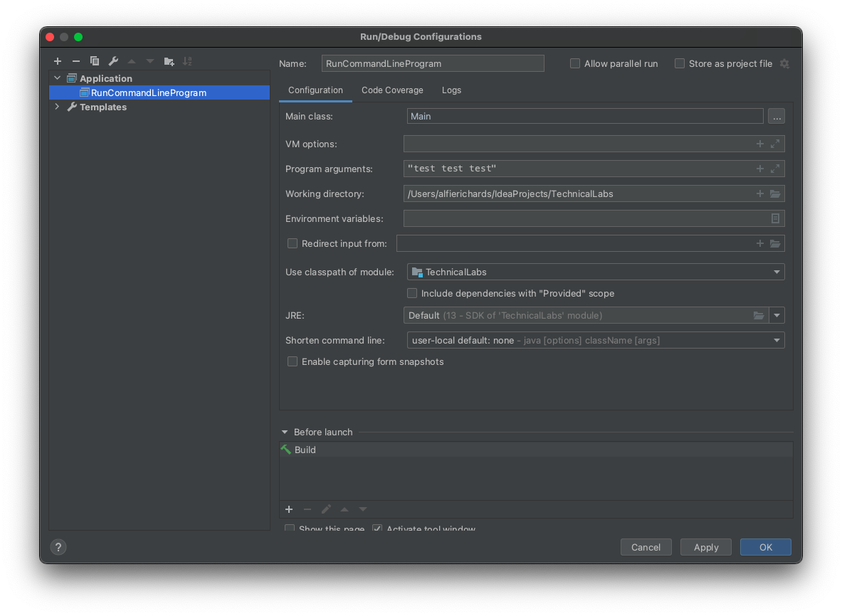
Task: Switch to the Code Coverage tab
Action: pyautogui.click(x=392, y=90)
